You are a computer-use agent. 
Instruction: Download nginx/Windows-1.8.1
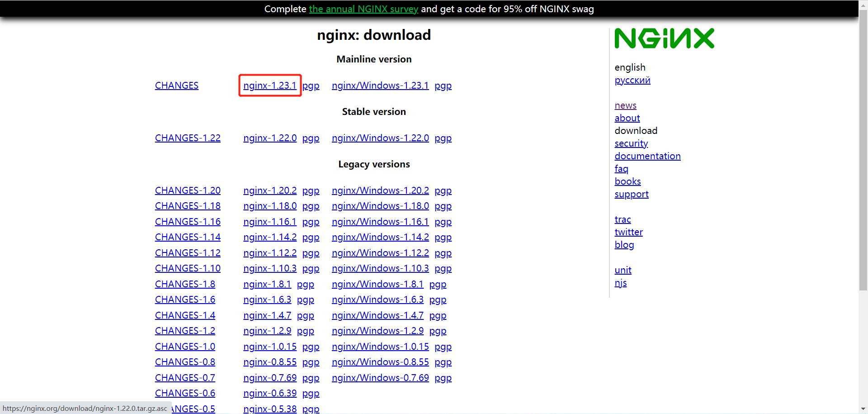tap(377, 284)
